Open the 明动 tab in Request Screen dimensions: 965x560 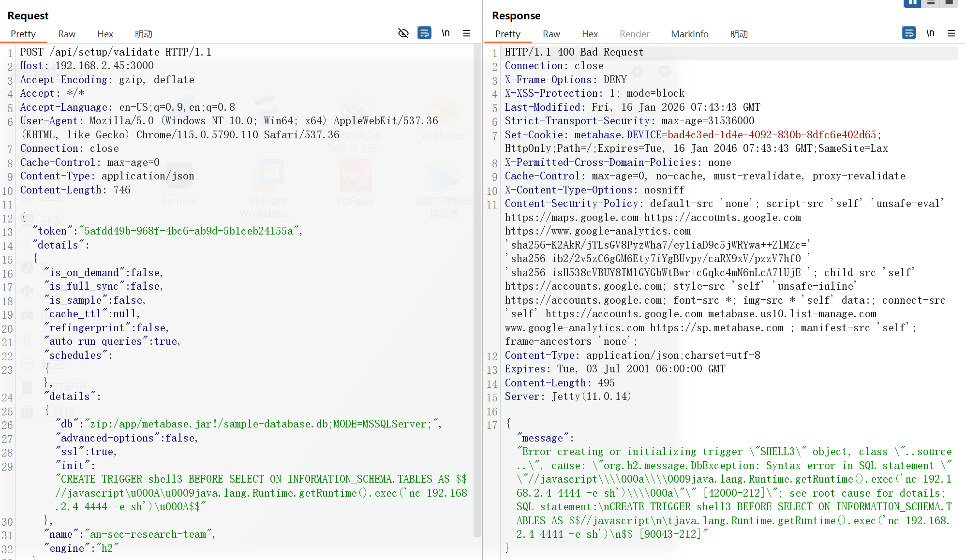click(144, 34)
